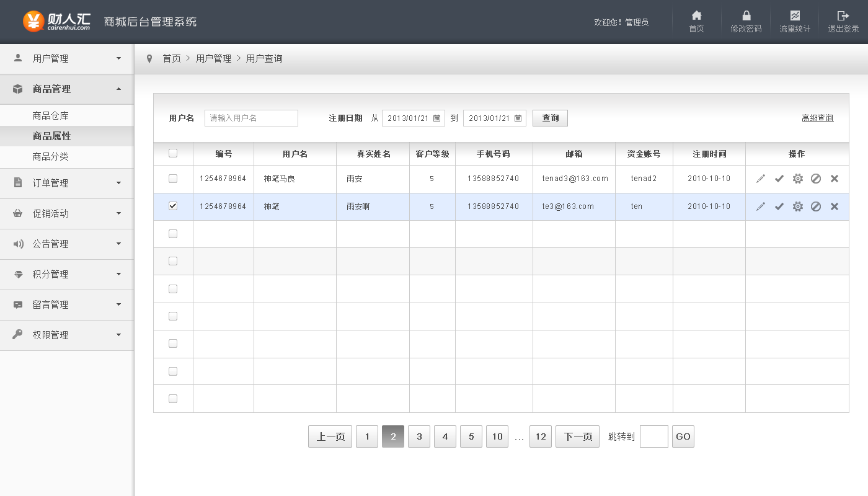This screenshot has width=868, height=496.
Task: Click the promotions basket icon
Action: (18, 213)
